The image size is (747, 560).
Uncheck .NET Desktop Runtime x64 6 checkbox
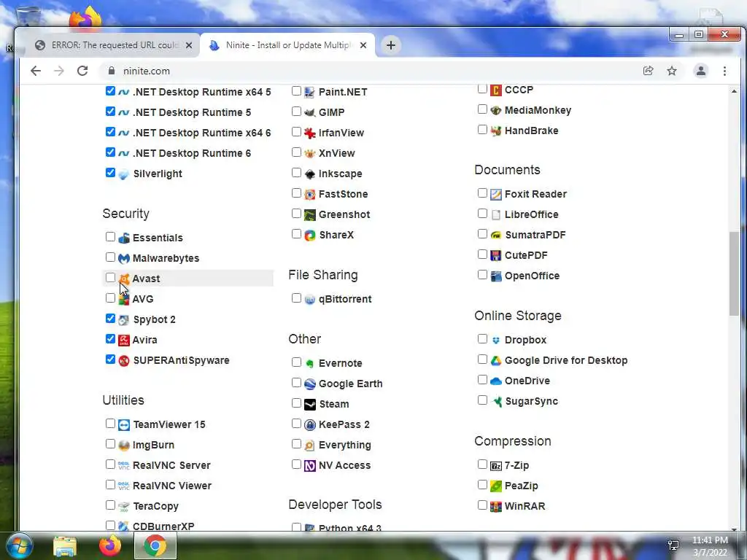[110, 131]
